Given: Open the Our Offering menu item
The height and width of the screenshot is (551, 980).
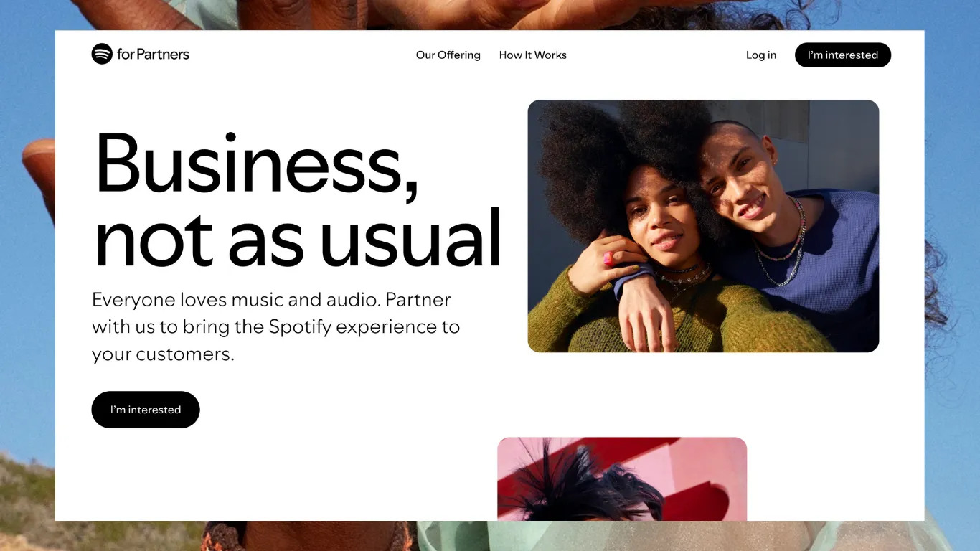Looking at the screenshot, I should pos(448,55).
